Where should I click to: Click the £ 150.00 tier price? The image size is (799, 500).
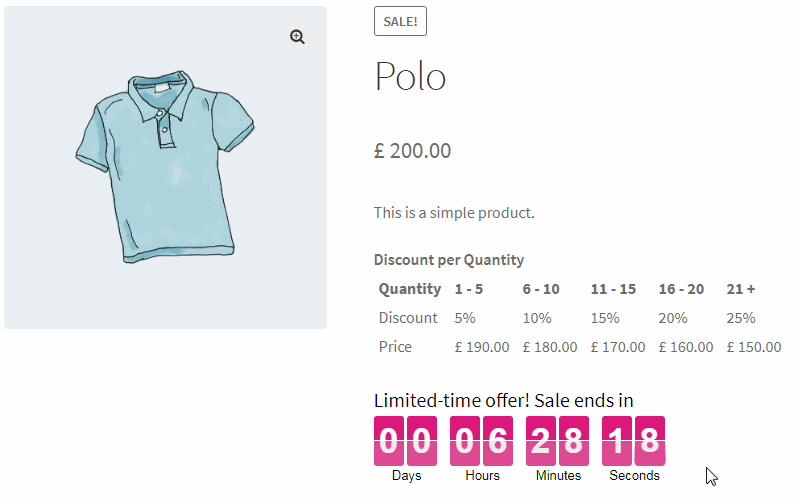coord(754,347)
